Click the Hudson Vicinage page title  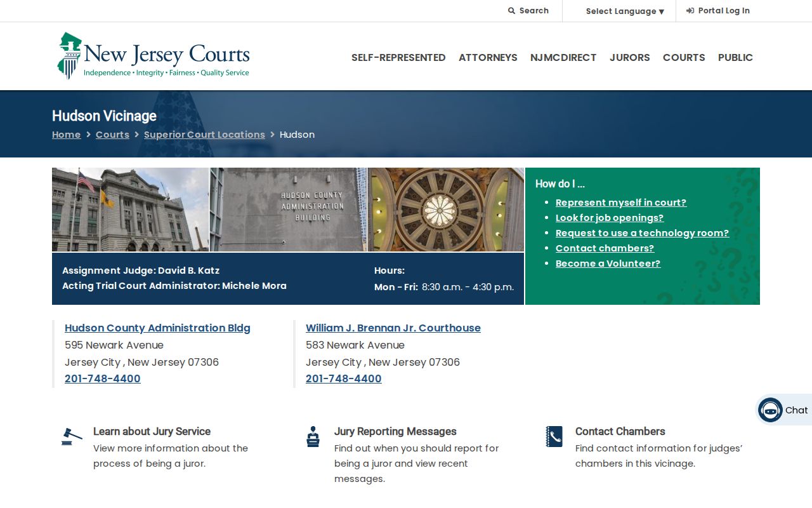point(104,116)
